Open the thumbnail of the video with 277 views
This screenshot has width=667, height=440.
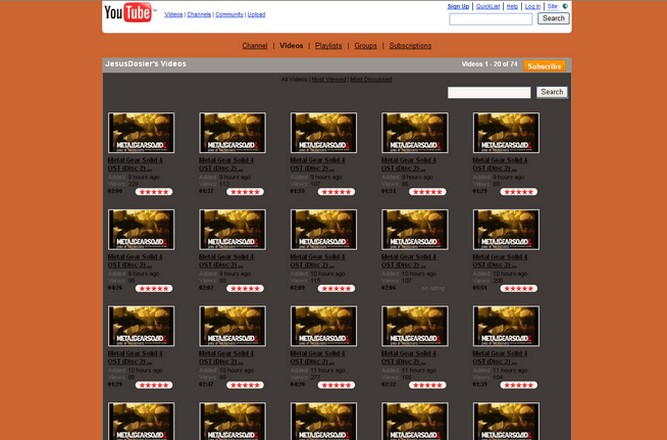[324, 326]
